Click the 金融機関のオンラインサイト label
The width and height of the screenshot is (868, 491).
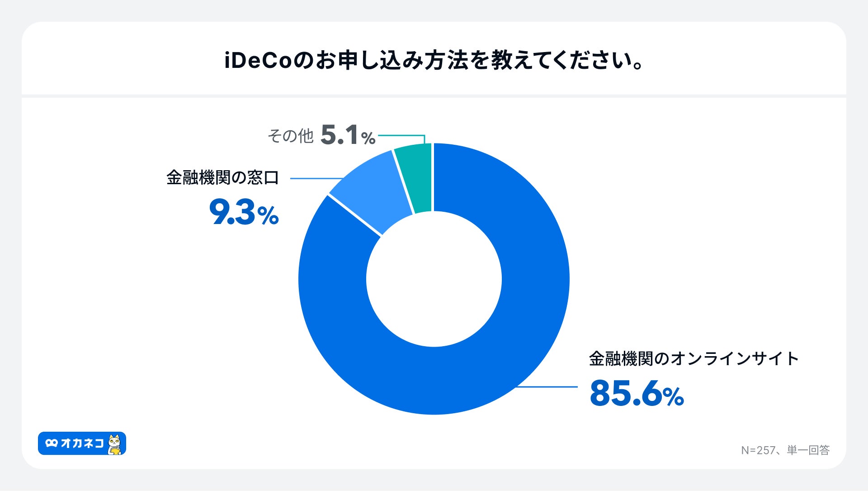(694, 359)
